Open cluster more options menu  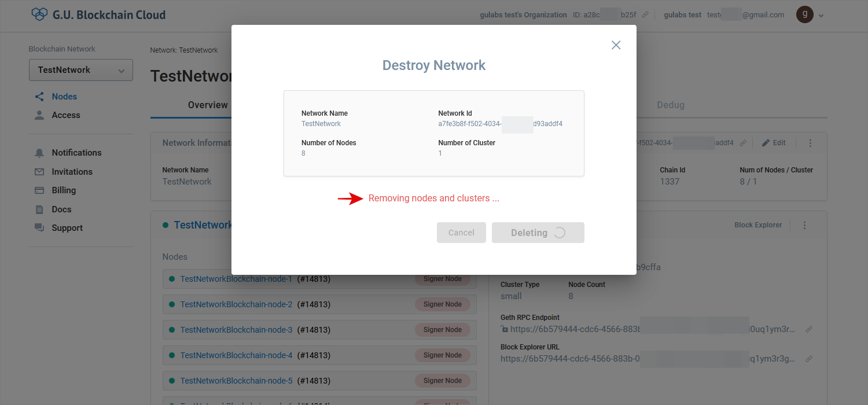point(804,225)
